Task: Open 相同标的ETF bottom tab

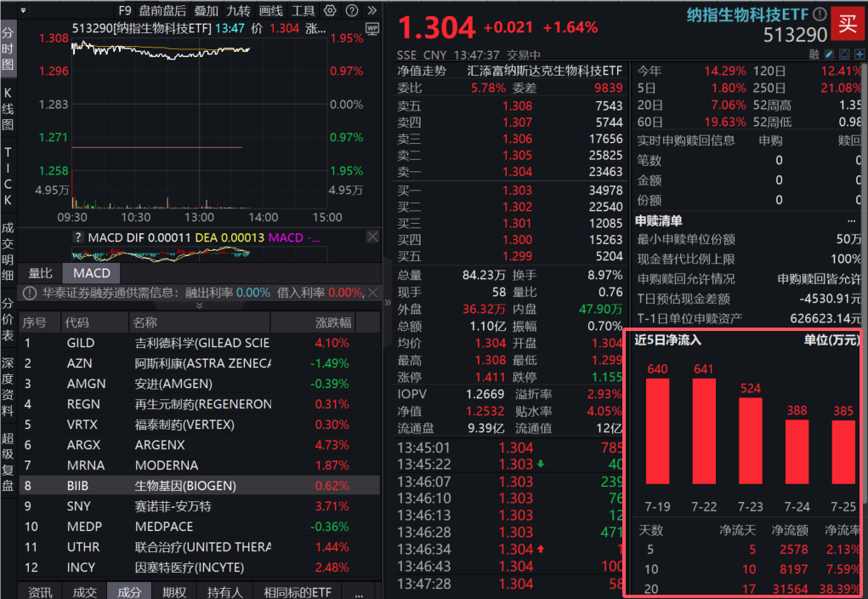Action: [x=298, y=592]
